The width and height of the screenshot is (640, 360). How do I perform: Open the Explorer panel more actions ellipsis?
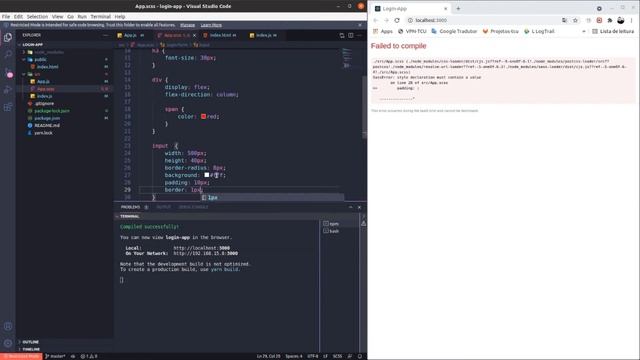[x=105, y=35]
